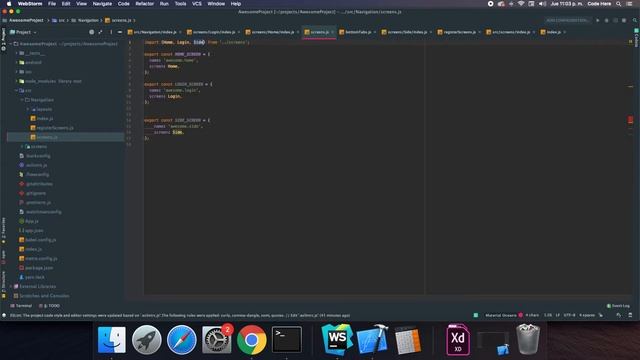Image resolution: width=640 pixels, height=360 pixels.
Task: Open Finder from the Dock
Action: pyautogui.click(x=111, y=340)
